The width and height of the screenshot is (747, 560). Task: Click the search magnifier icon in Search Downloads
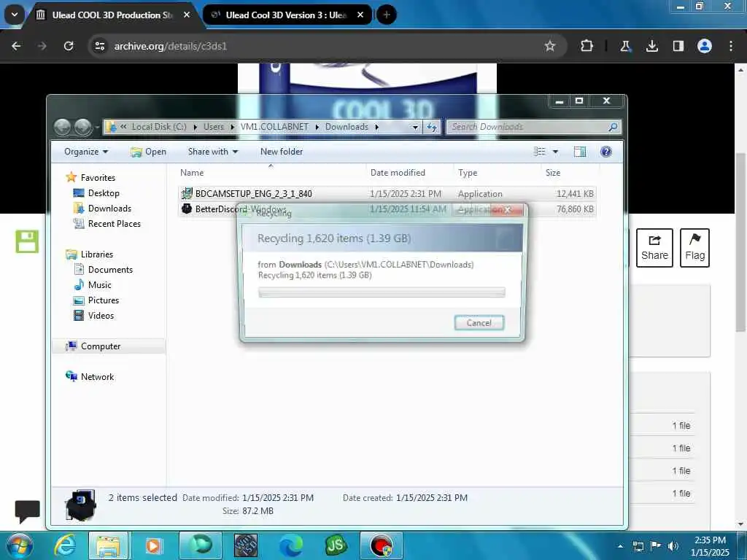613,127
